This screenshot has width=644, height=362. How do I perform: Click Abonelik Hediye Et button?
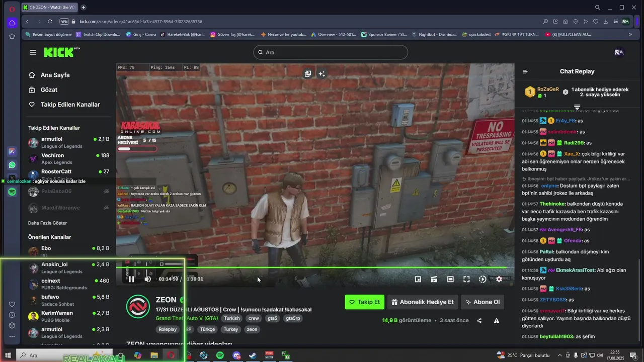tap(423, 302)
